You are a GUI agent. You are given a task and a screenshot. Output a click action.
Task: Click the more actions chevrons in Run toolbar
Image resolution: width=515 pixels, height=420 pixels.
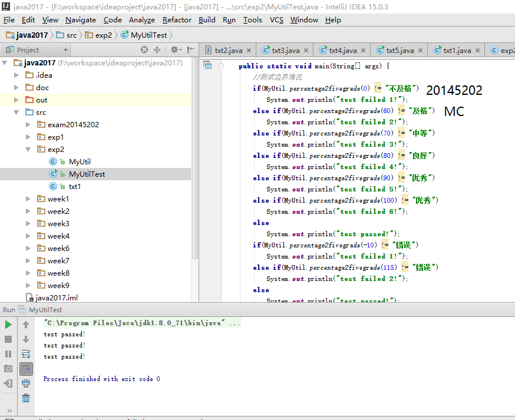(9, 411)
